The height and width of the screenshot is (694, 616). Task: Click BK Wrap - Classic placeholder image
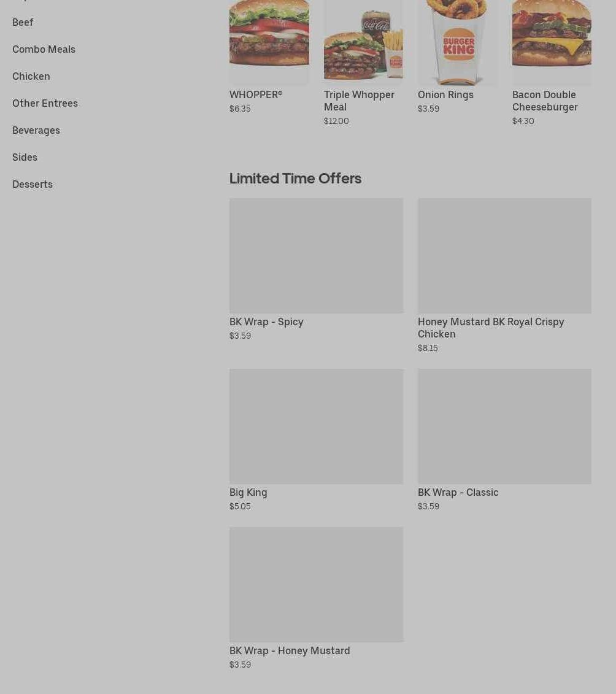tap(504, 426)
